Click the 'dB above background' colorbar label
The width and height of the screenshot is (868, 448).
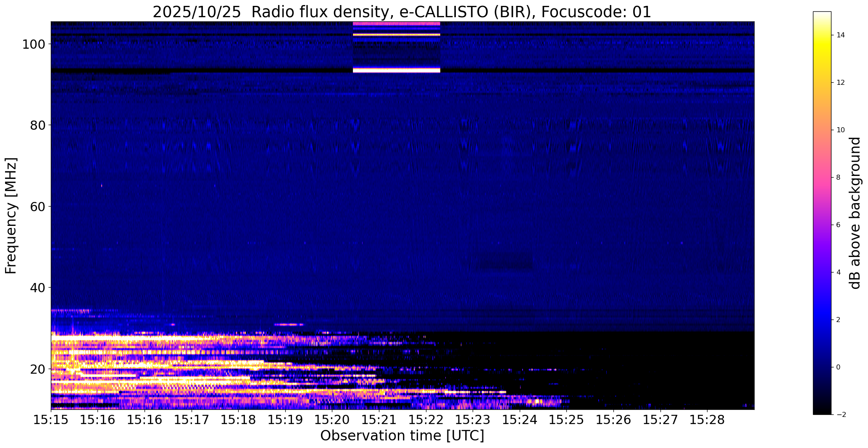(x=855, y=213)
